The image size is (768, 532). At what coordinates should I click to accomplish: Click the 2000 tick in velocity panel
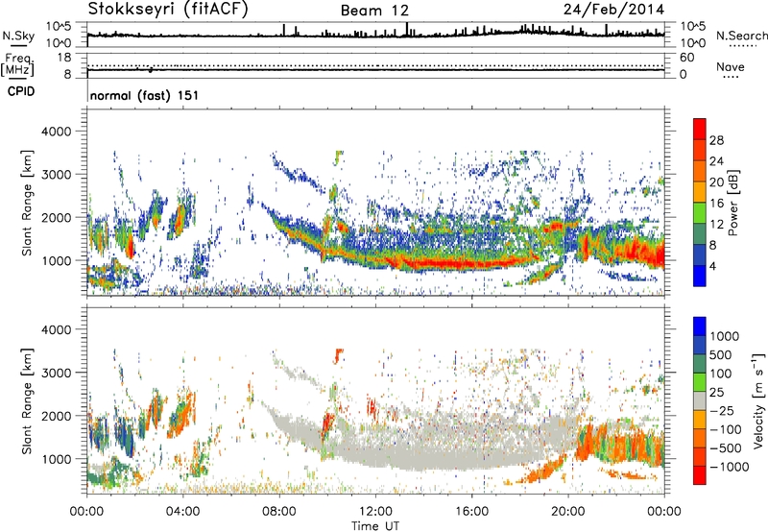(56, 416)
